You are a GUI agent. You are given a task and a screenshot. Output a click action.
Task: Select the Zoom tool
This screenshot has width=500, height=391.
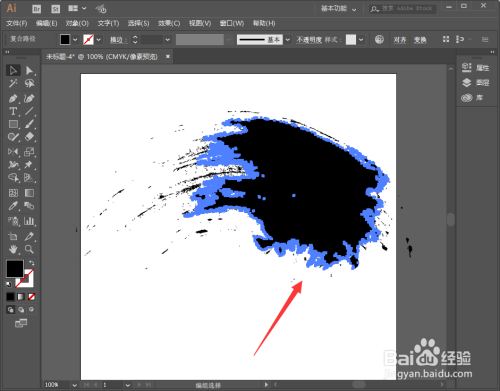29,249
